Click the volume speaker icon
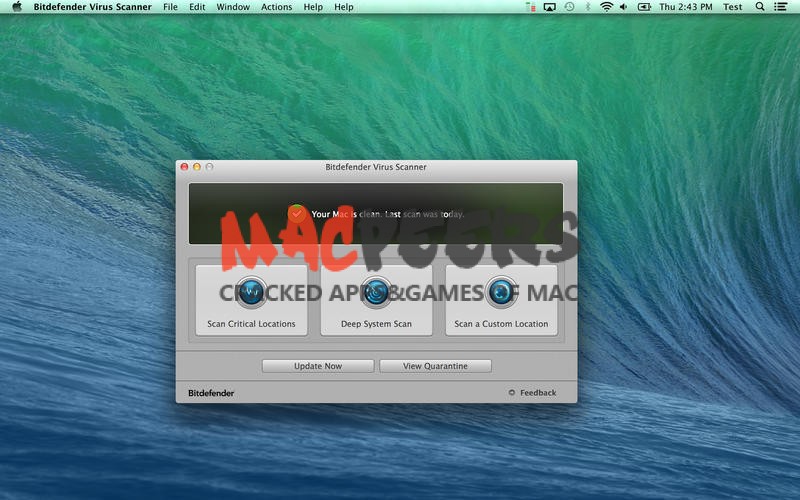Screen dimensions: 800x500 tap(624, 7)
